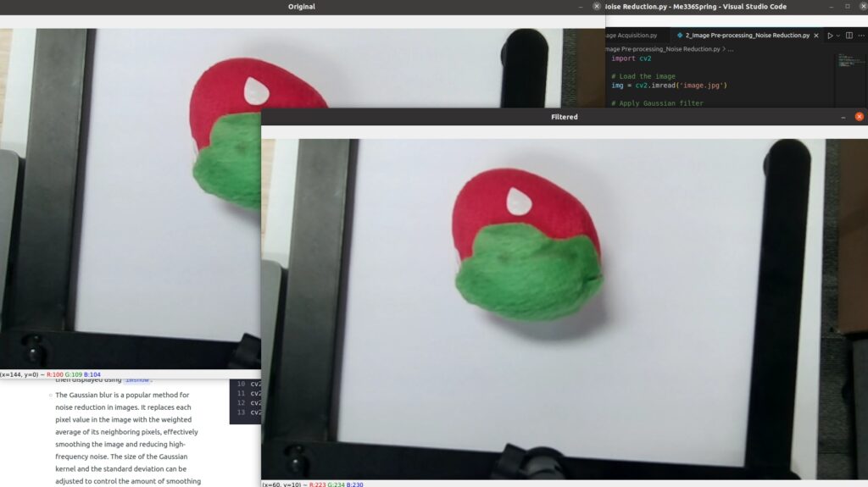Click the Filtered window title bar

coord(564,117)
